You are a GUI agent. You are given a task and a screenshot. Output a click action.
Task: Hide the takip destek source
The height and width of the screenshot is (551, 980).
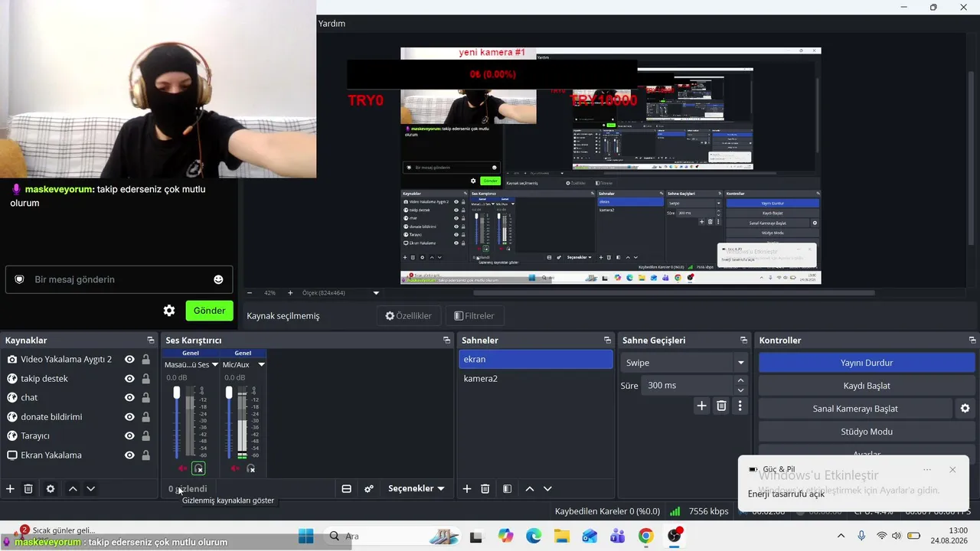tap(129, 379)
